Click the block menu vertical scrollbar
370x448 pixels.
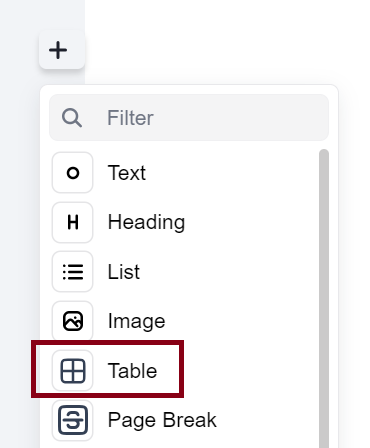click(324, 298)
